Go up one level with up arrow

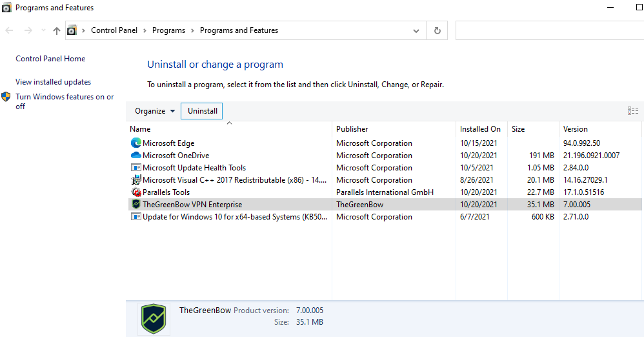(57, 30)
